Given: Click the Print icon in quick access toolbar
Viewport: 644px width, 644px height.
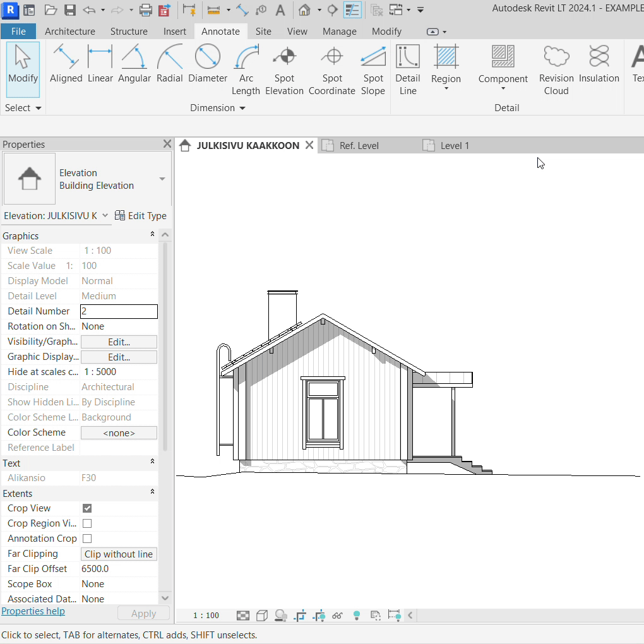Looking at the screenshot, I should click(145, 10).
